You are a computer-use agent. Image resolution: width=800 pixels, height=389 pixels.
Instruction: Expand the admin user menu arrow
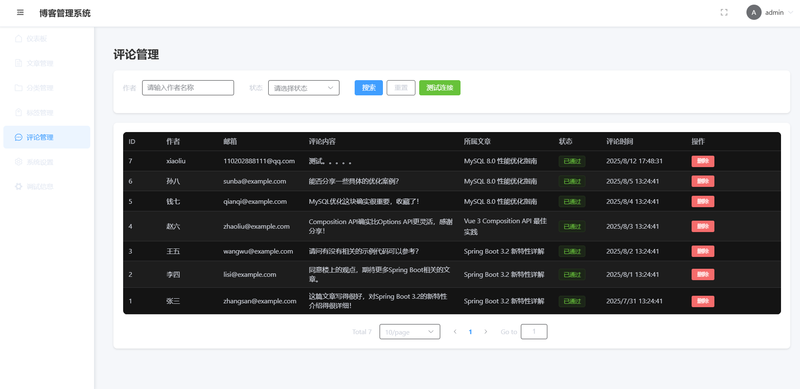tap(790, 13)
